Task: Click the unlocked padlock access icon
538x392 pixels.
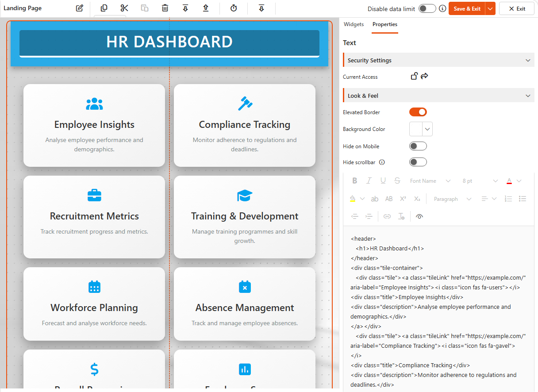Action: tap(414, 76)
